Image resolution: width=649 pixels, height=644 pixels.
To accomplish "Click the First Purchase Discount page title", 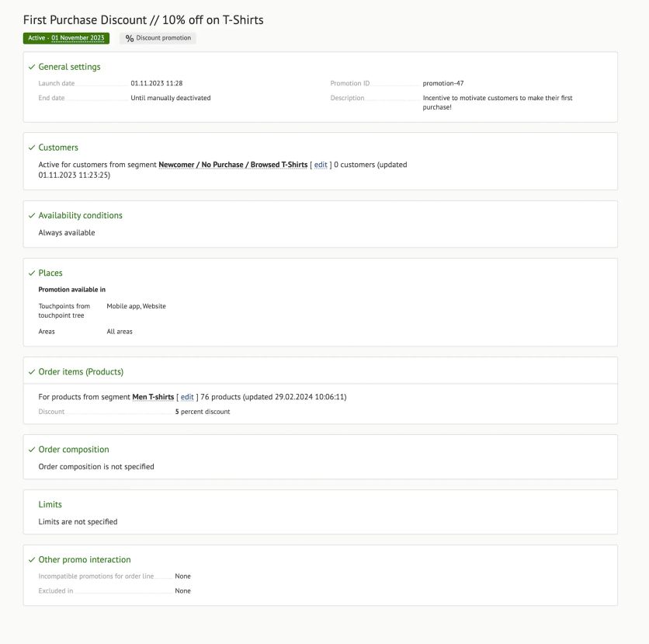I will [143, 19].
